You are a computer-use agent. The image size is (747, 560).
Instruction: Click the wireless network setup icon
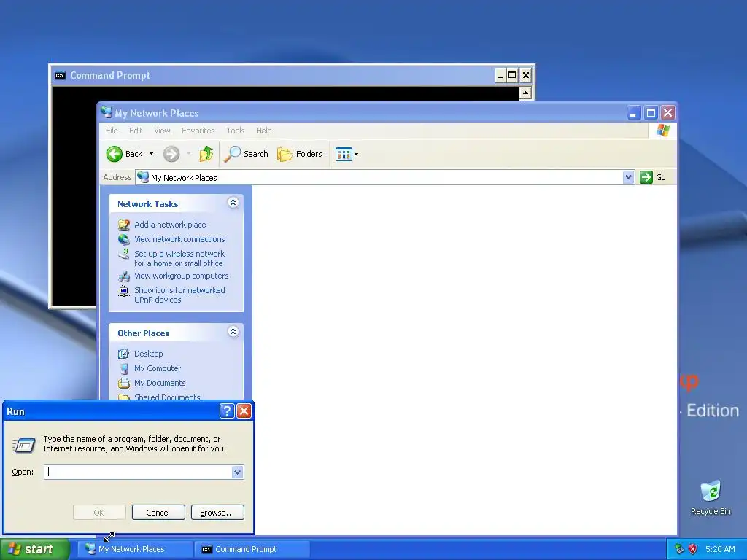point(124,254)
